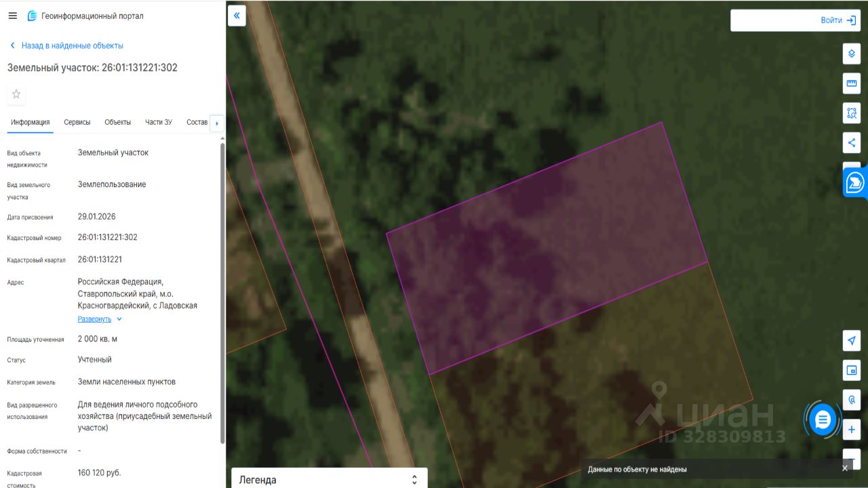This screenshot has width=868, height=488.
Task: Click the Войти login button
Action: click(838, 20)
